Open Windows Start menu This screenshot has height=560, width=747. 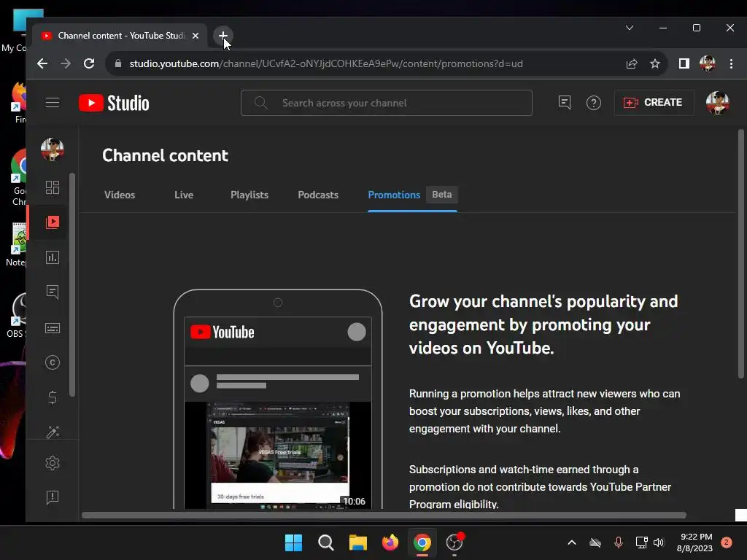(x=293, y=542)
